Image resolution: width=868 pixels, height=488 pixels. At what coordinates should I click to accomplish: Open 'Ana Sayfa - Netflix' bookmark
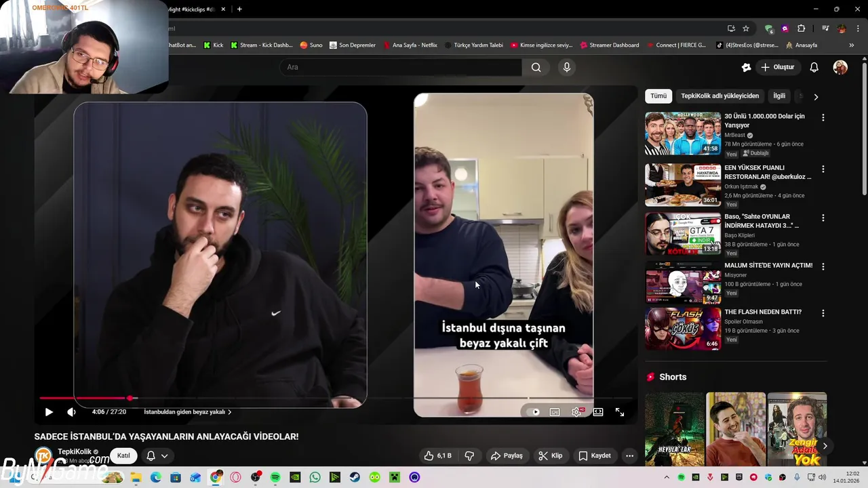coord(411,45)
